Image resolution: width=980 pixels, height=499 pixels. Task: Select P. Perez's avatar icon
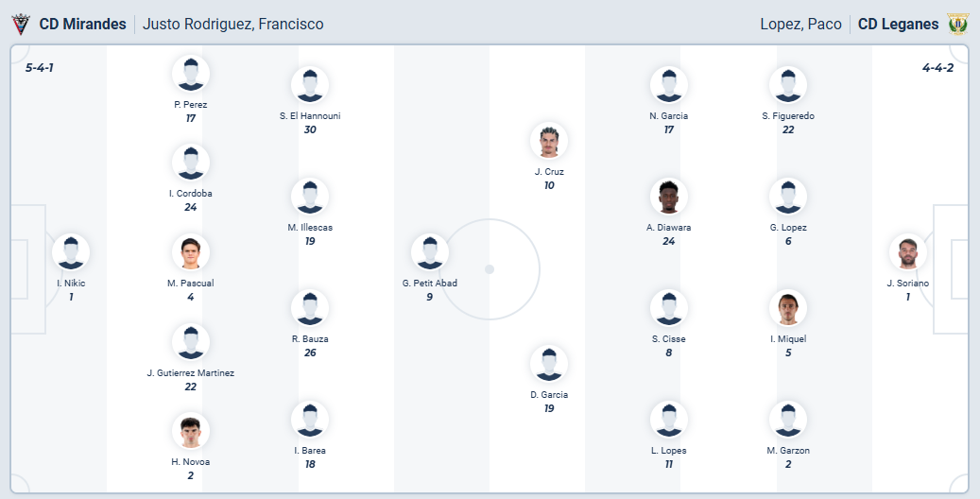tap(191, 74)
